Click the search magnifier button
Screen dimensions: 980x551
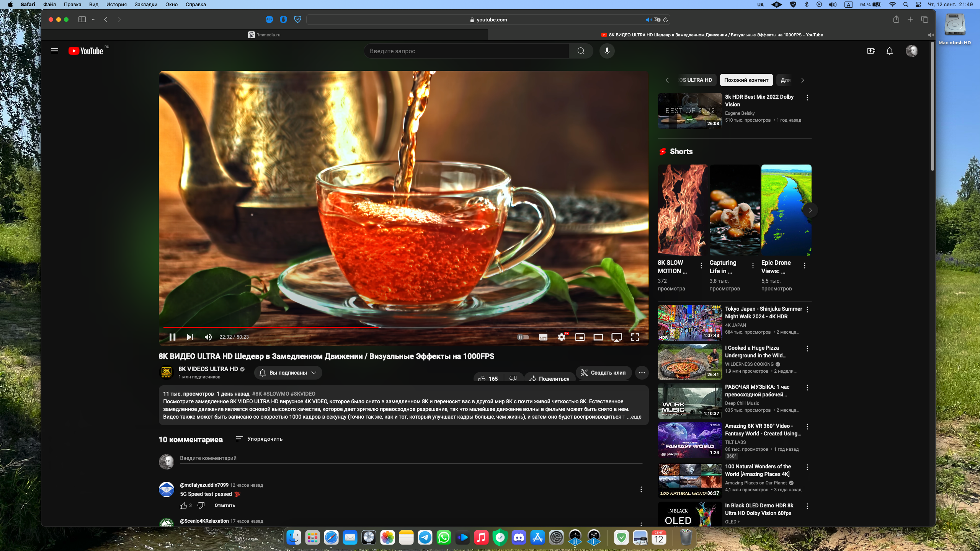581,51
